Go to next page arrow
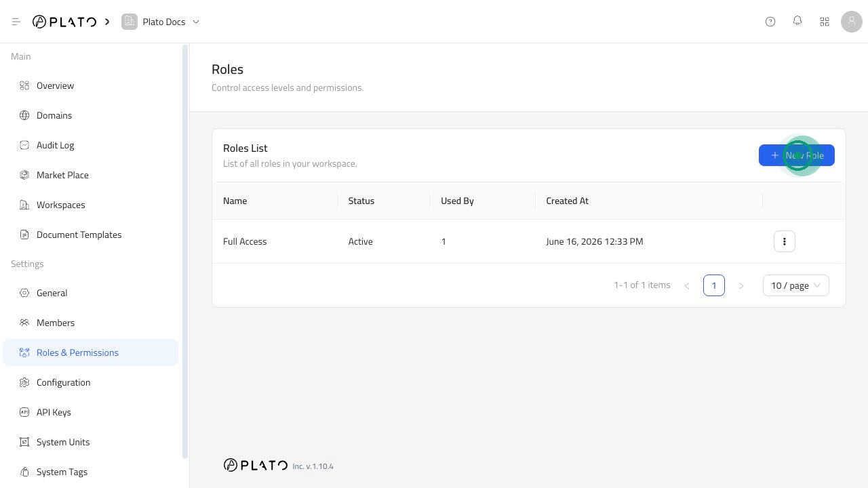Image resolution: width=868 pixels, height=488 pixels. (x=741, y=285)
